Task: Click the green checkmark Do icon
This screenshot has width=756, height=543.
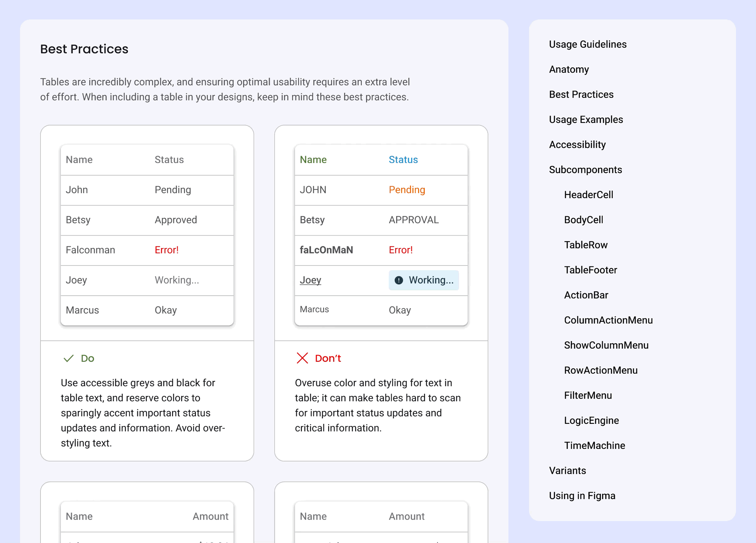Action: pos(68,358)
